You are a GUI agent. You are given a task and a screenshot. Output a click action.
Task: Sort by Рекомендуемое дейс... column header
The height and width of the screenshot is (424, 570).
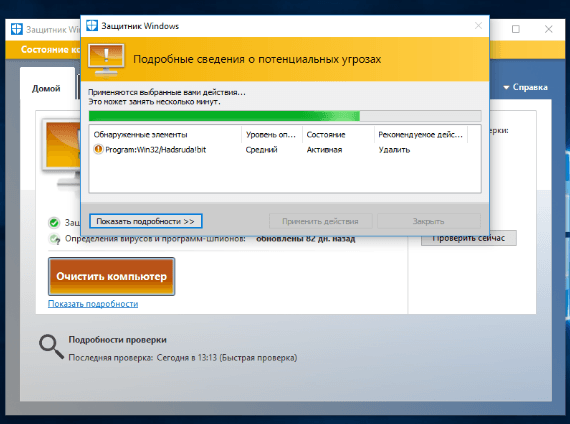click(421, 135)
